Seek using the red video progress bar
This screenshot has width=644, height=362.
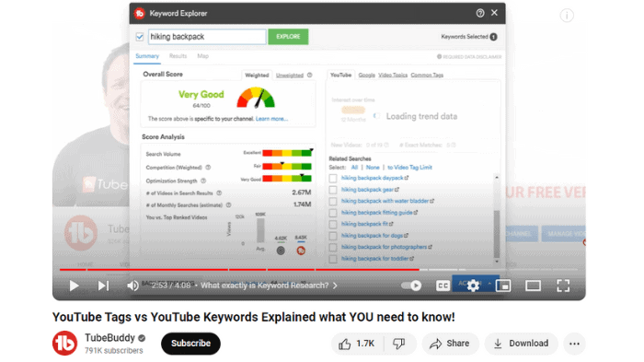click(x=239, y=270)
